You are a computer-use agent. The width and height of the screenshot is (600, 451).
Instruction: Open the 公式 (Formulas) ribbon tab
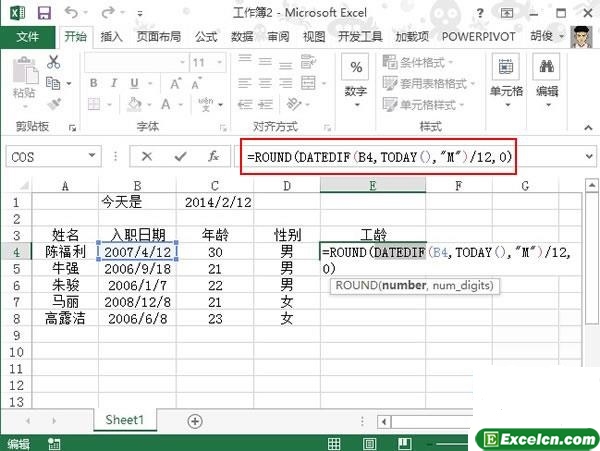pos(206,36)
